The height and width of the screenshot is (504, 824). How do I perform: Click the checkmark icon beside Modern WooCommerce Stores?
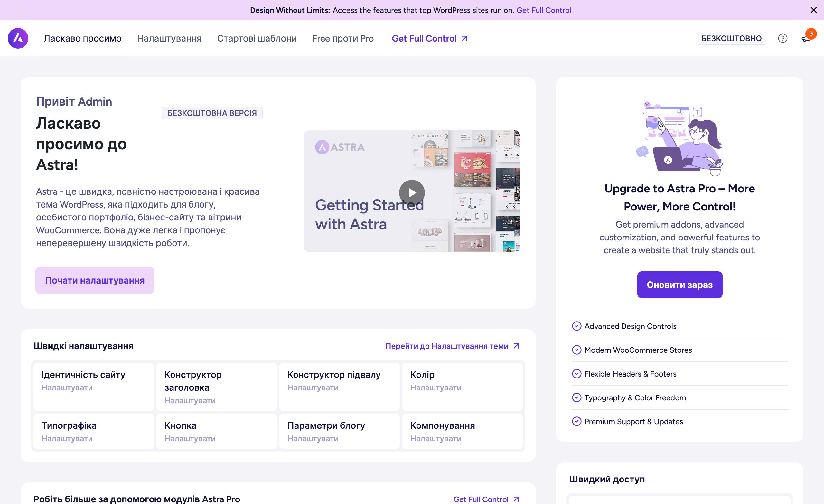[576, 350]
